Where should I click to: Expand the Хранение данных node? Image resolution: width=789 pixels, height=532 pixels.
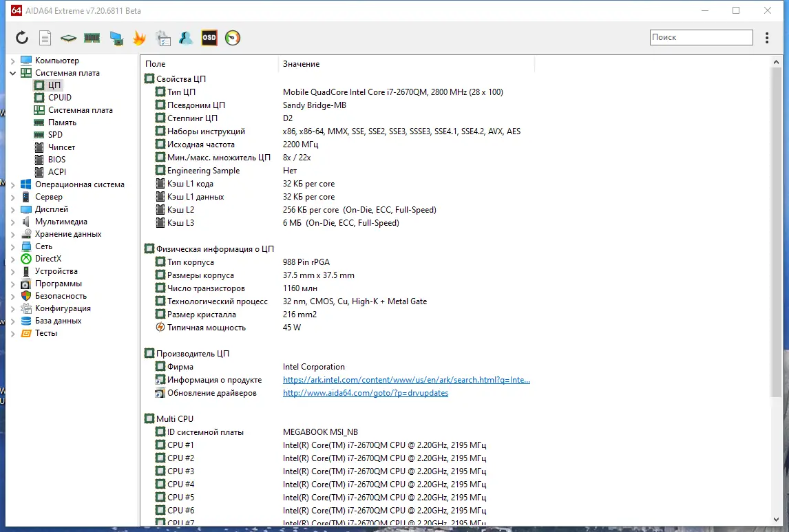point(12,234)
